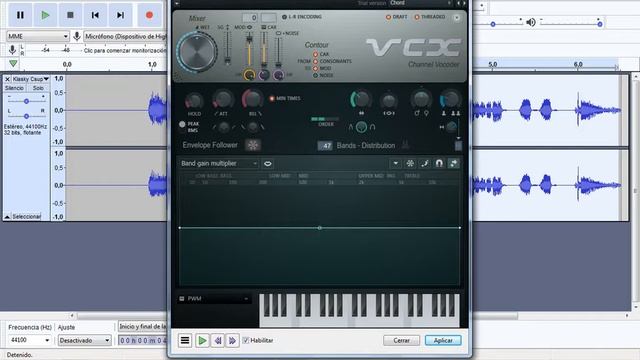Select NOISE contour radio
Screen dimensions: 640x360
(316, 76)
